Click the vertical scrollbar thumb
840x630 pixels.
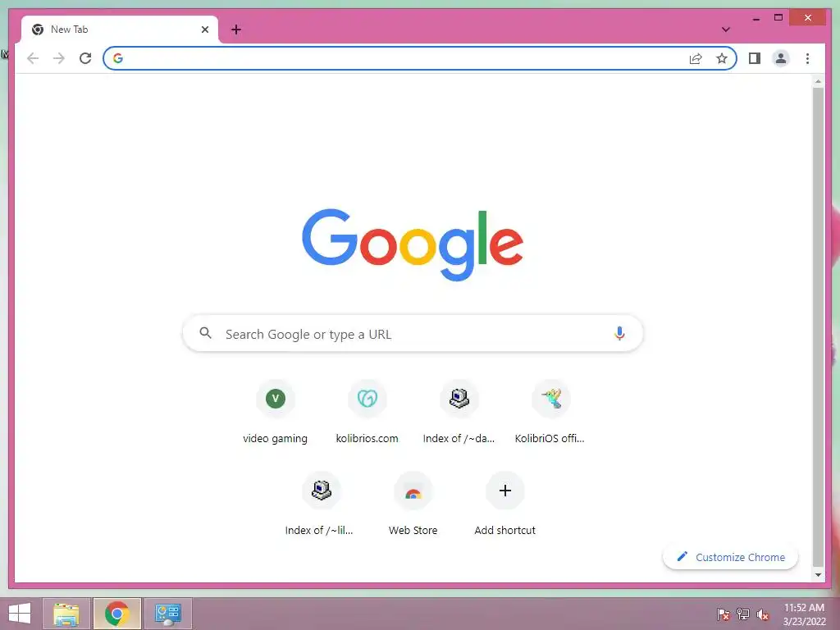click(x=818, y=326)
